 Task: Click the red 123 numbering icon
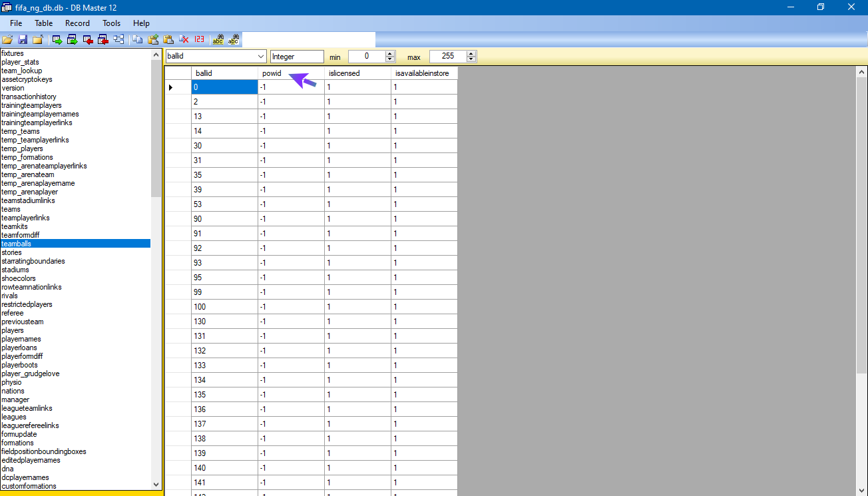pyautogui.click(x=199, y=40)
